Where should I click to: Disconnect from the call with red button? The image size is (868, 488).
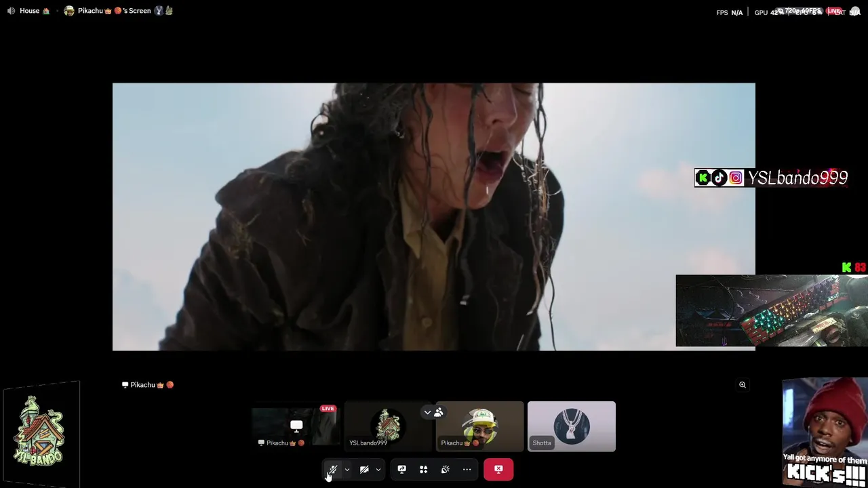click(x=498, y=469)
